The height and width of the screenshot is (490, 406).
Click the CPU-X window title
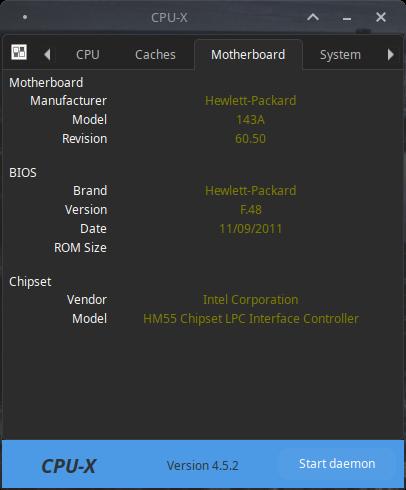click(169, 17)
